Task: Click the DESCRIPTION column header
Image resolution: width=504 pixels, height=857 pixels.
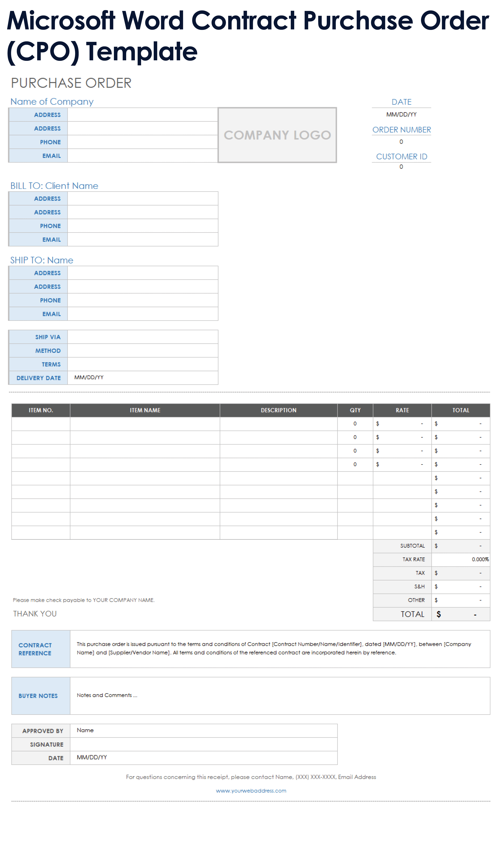Action: (x=279, y=410)
